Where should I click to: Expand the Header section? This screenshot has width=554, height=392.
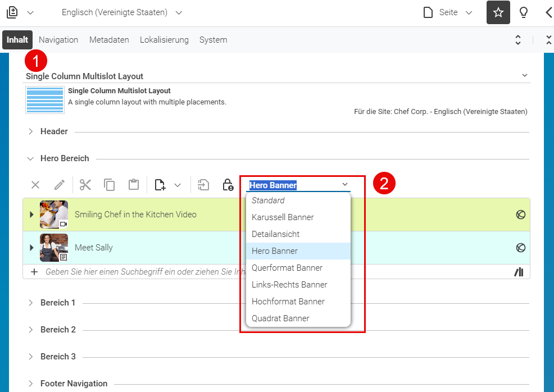click(x=31, y=131)
